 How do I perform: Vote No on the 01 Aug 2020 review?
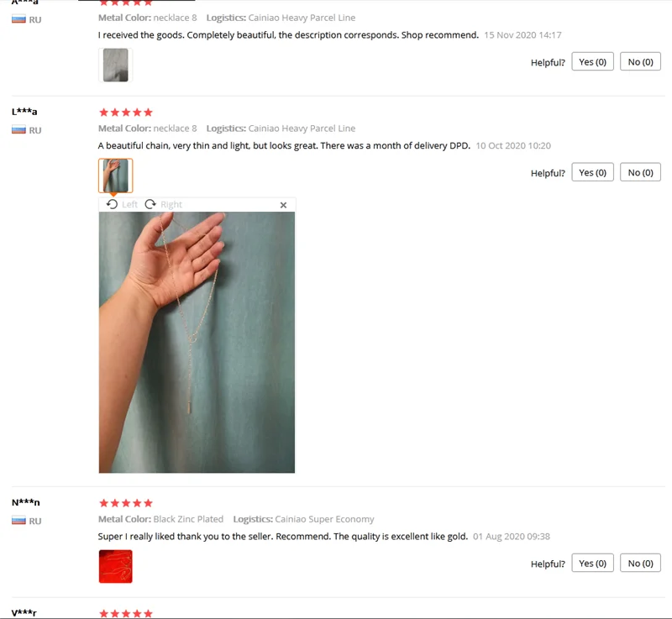click(640, 564)
